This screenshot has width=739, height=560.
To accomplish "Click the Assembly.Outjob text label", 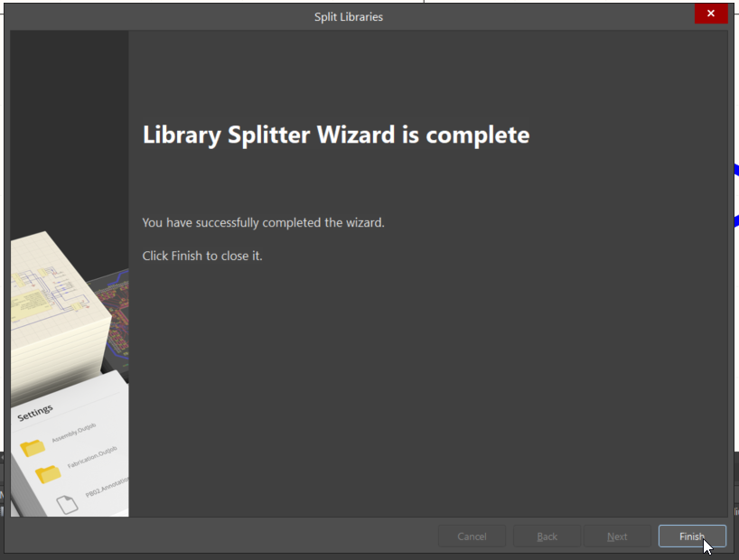I will [x=74, y=432].
